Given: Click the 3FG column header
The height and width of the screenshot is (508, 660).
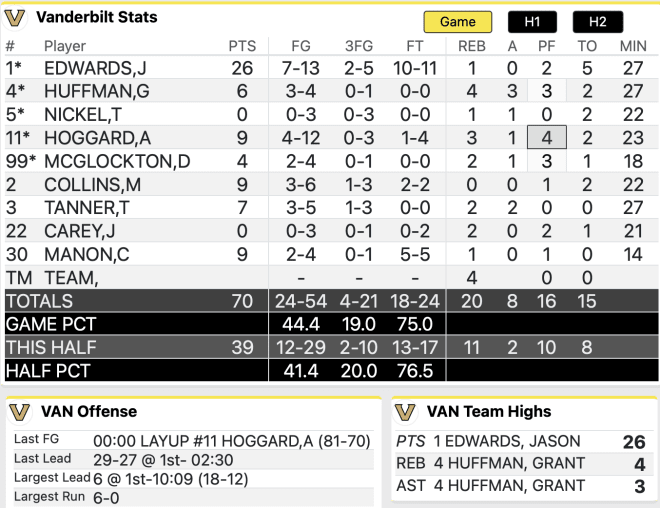Looking at the screenshot, I should [359, 46].
